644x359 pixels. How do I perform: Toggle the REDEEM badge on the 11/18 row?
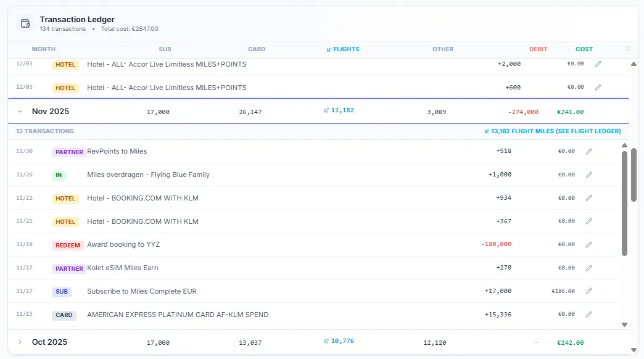[x=67, y=245]
